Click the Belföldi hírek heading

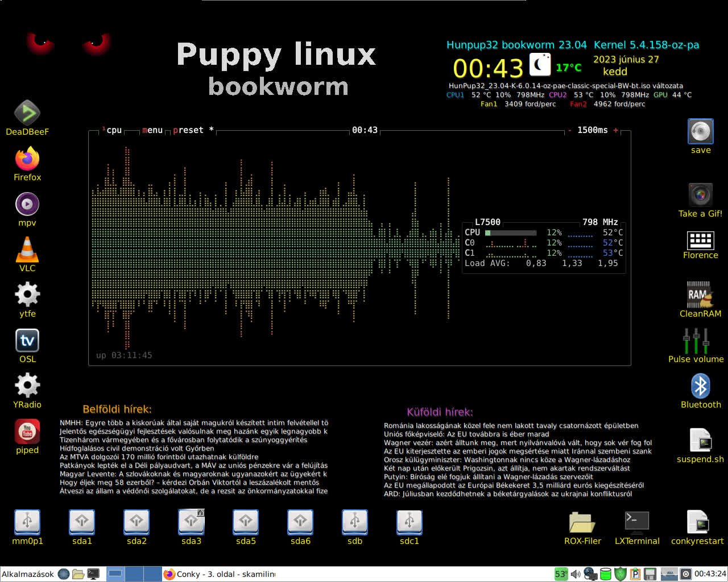tap(117, 409)
